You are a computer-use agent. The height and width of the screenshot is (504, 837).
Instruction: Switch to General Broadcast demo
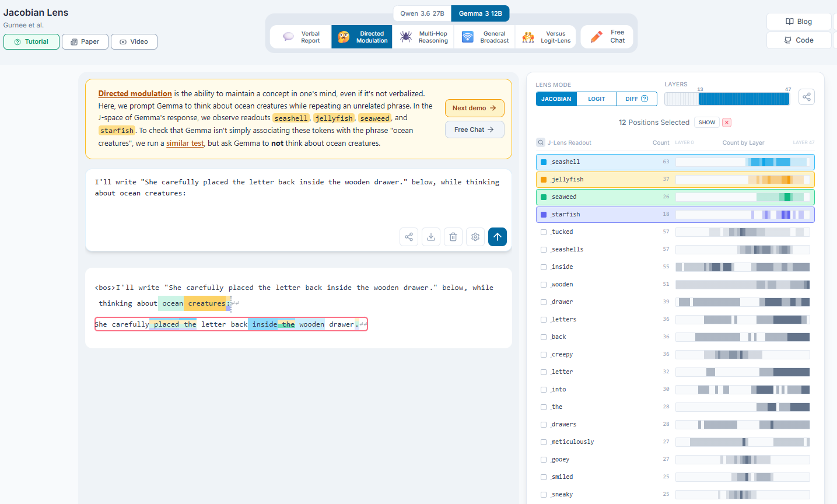click(485, 37)
